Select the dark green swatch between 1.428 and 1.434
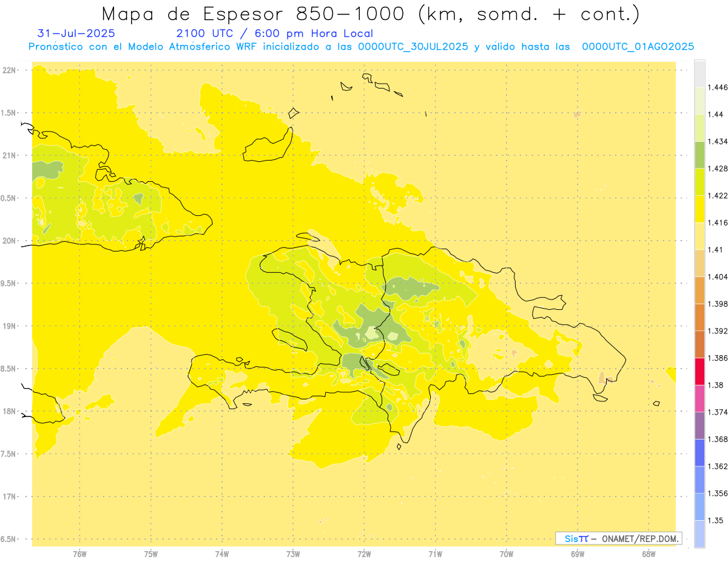Screen dimensions: 728x562 [x=699, y=155]
